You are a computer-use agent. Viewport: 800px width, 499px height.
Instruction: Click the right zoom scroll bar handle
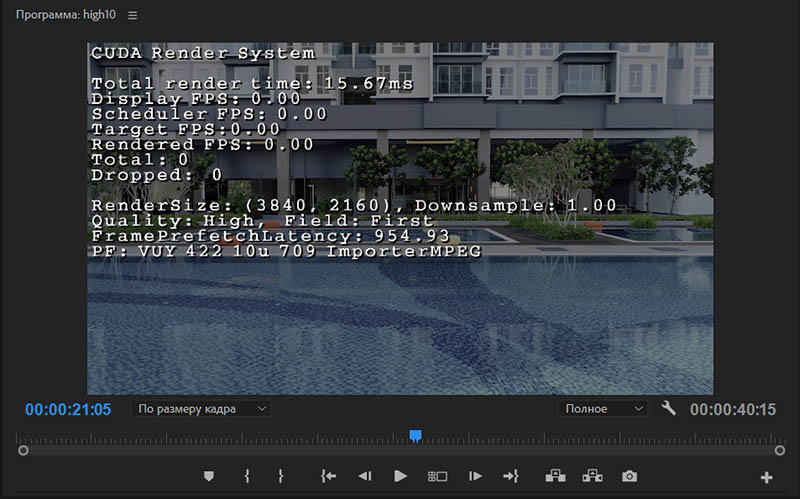pos(780,451)
